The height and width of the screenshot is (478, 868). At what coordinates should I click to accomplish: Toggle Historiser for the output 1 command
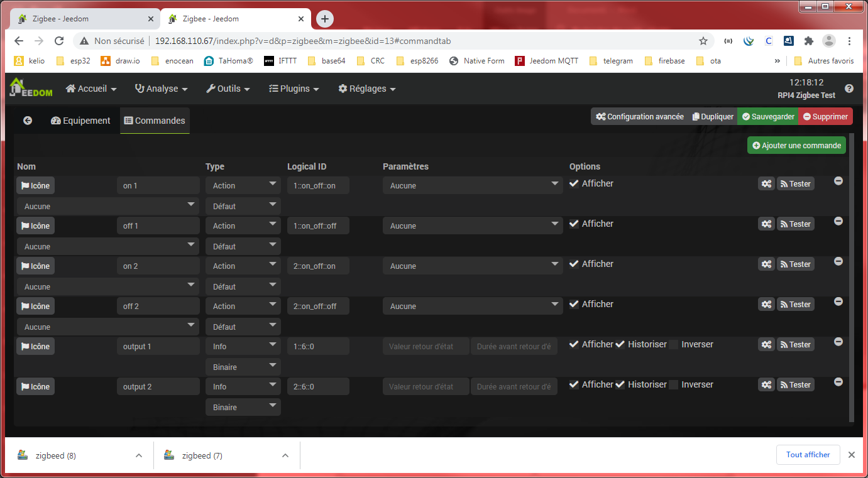[x=620, y=344]
